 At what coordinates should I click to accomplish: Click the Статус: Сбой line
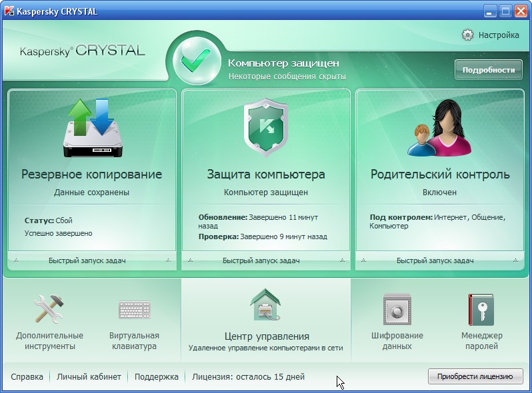click(48, 220)
